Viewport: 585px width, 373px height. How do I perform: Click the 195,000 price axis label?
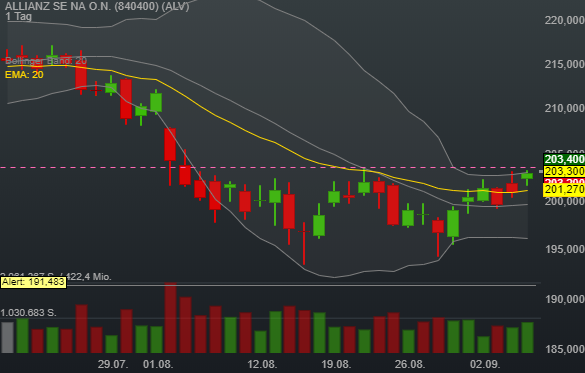[x=564, y=249]
